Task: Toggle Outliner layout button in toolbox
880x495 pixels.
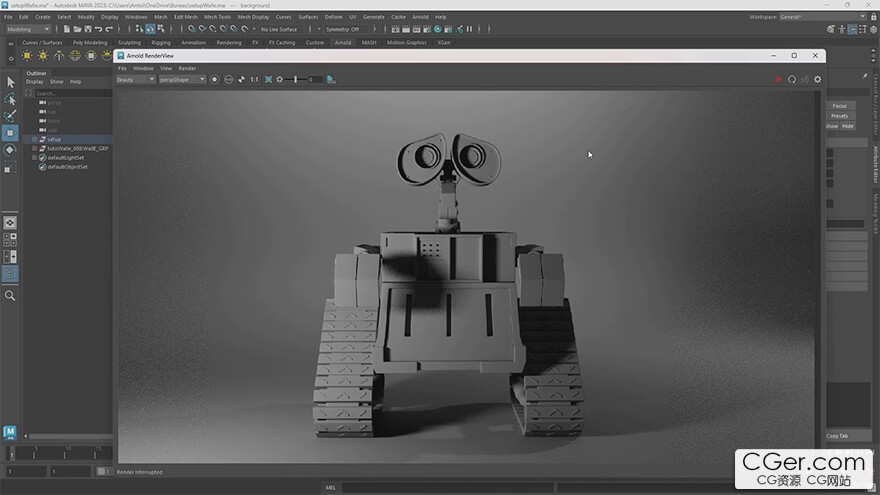Action: click(10, 274)
